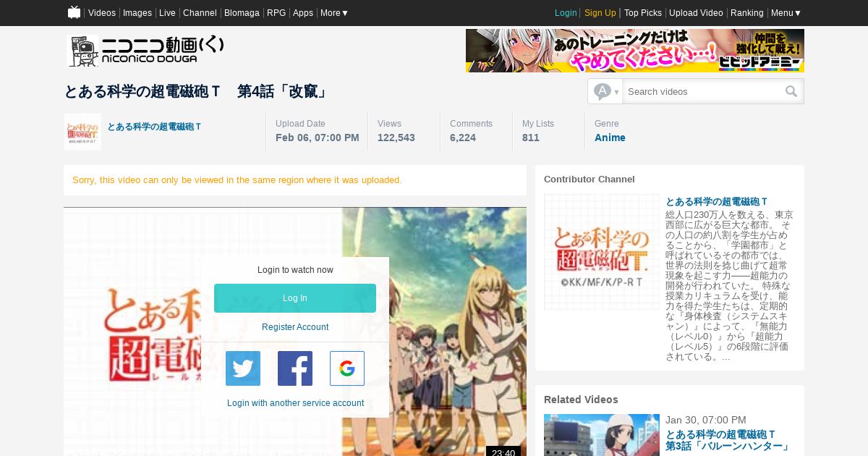Click the Contributor Channel description text
Image resolution: width=868 pixels, height=456 pixels.
point(729,286)
